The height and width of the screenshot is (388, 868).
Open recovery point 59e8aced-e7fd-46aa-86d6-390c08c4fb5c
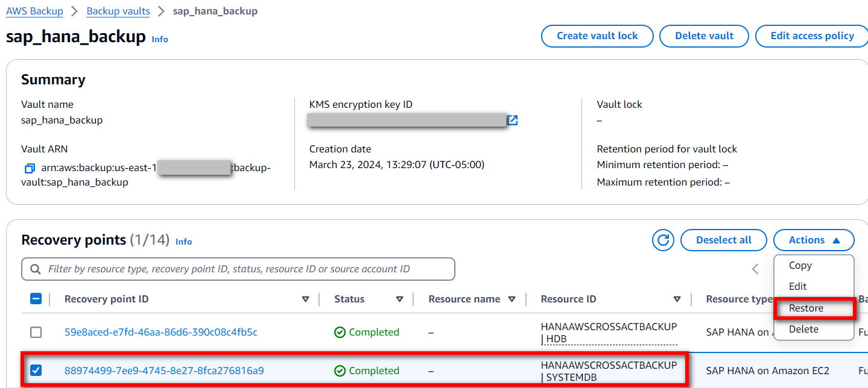(161, 332)
